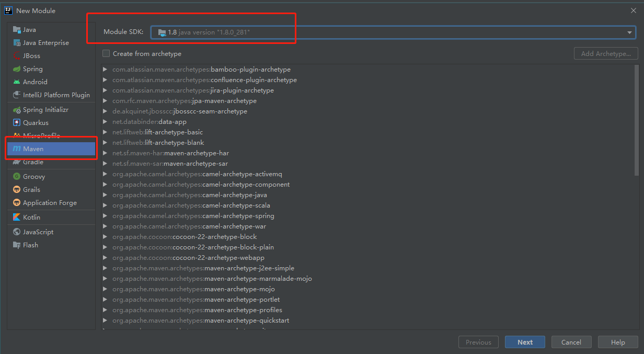Select the Groovy module icon
This screenshot has width=644, height=354.
17,177
